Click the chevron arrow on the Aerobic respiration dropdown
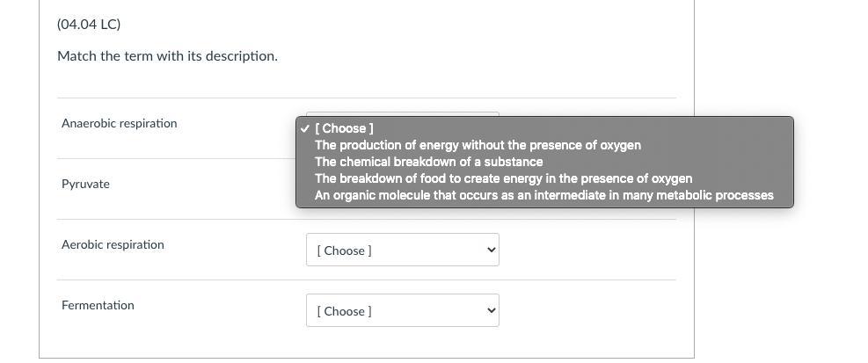Image resolution: width=868 pixels, height=363 pixels. (x=491, y=250)
